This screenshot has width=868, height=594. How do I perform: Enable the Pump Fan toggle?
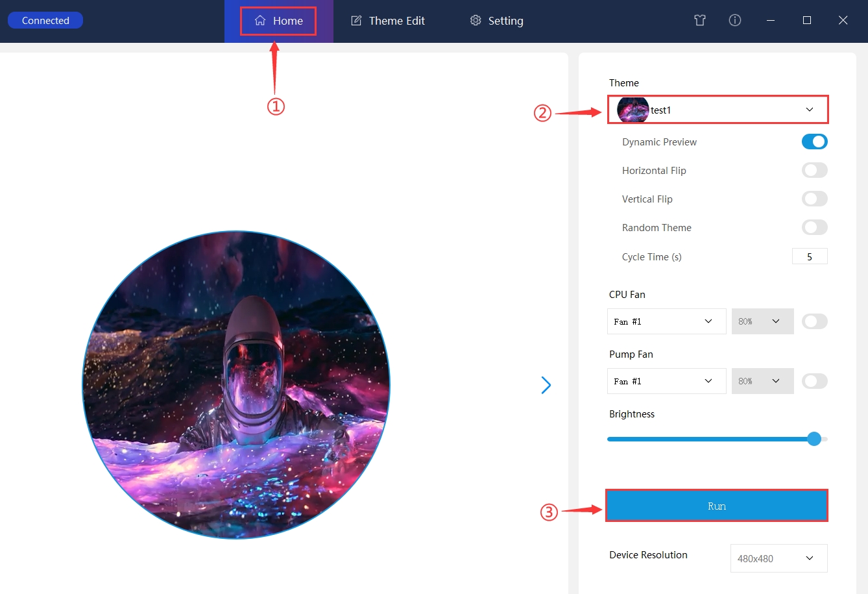click(815, 381)
